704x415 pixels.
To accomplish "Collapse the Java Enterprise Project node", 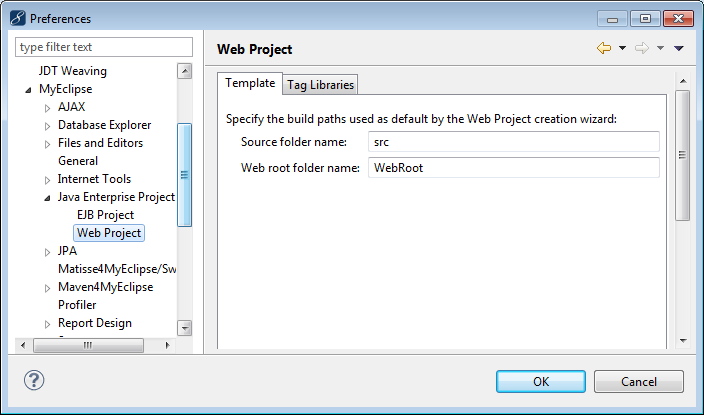I will pos(47,198).
